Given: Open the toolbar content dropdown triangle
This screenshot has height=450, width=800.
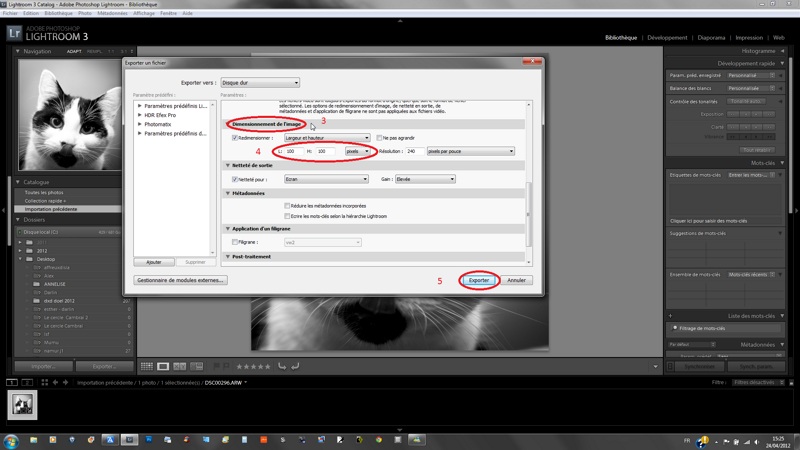Looking at the screenshot, I should click(x=656, y=366).
